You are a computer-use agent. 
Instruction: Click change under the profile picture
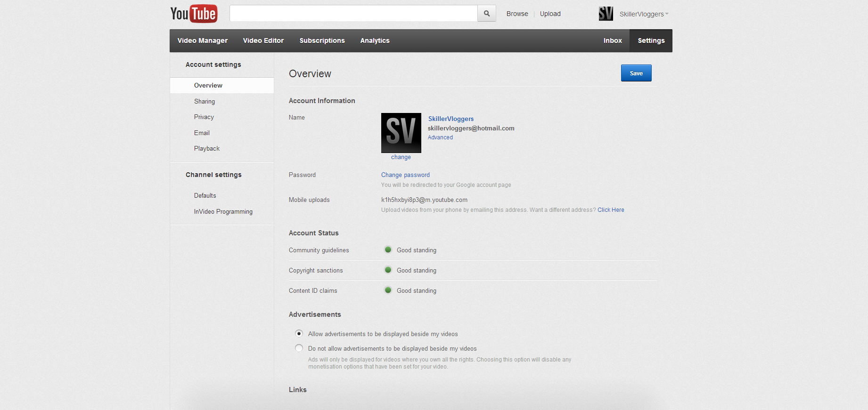401,157
